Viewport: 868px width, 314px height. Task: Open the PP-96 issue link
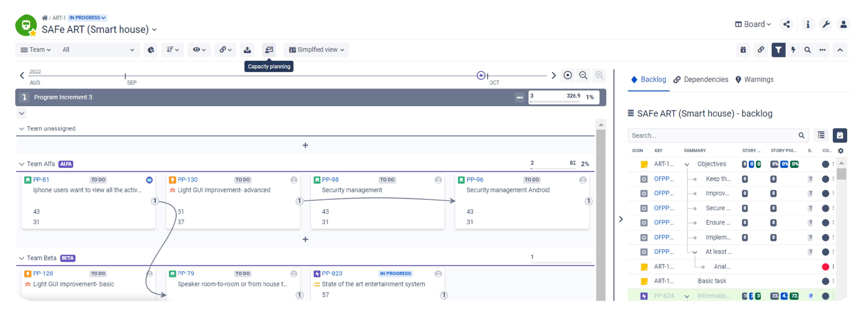click(x=475, y=180)
